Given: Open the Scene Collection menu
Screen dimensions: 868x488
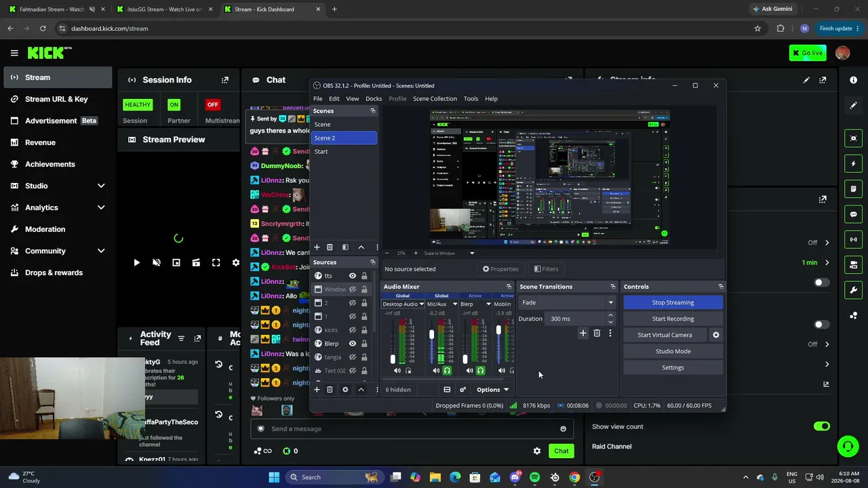Looking at the screenshot, I should 435,99.
